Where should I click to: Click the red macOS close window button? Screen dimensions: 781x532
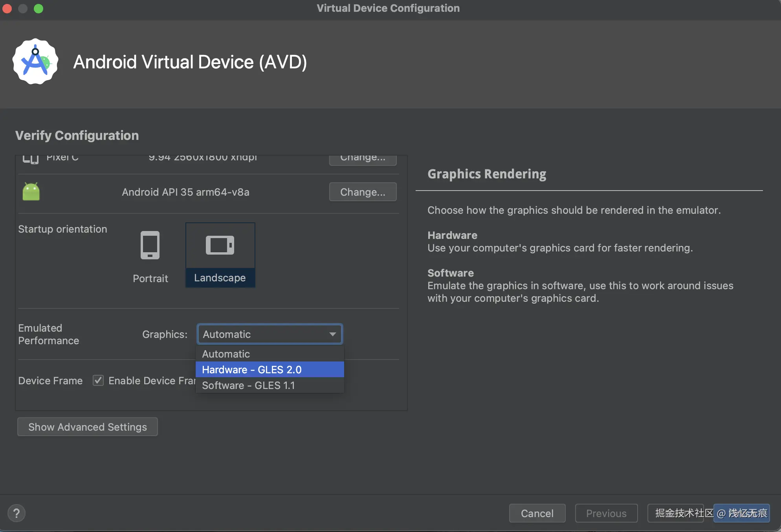pos(7,9)
